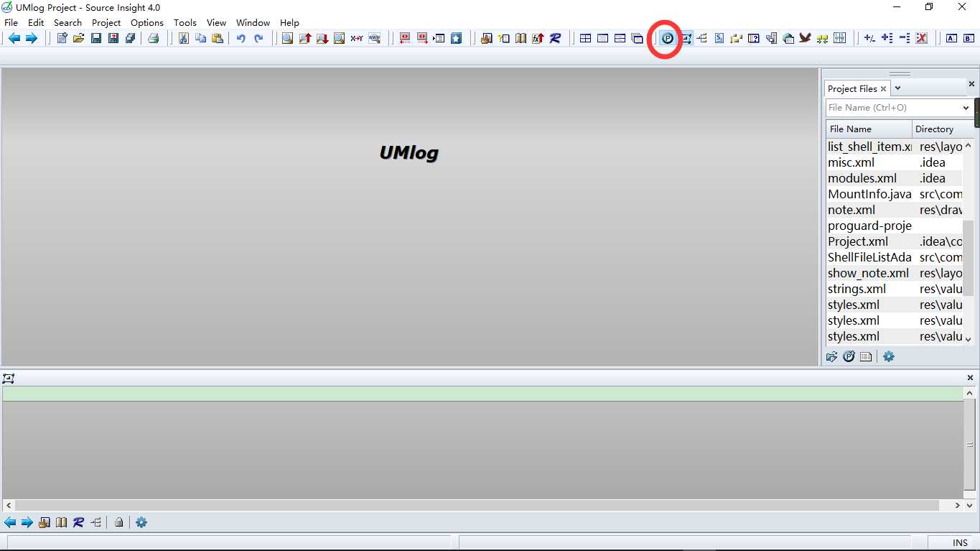
Task: Click the Go Forward arrow in main toolbar
Action: tap(31, 38)
